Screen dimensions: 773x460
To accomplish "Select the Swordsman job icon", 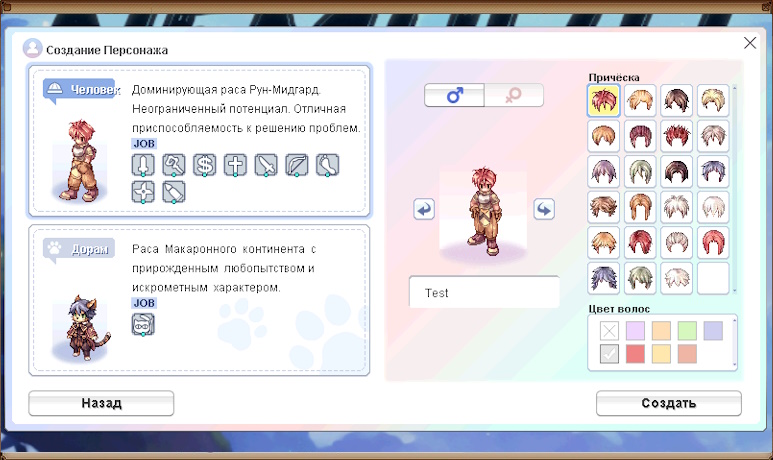I will 144,165.
